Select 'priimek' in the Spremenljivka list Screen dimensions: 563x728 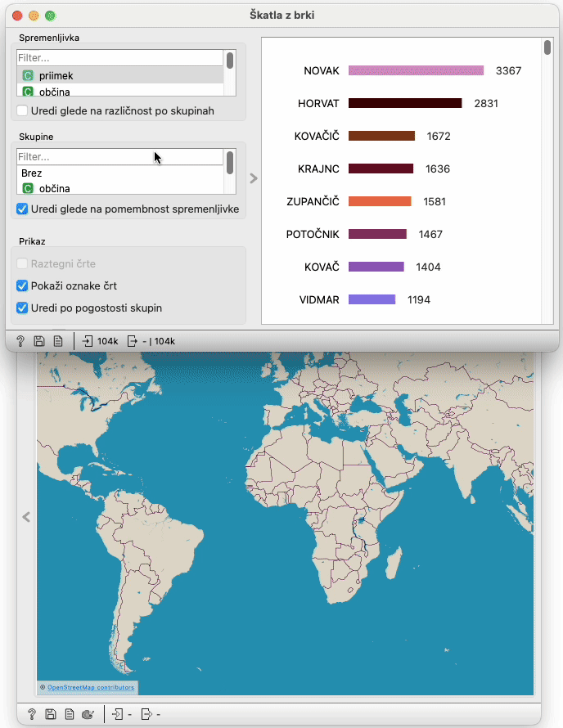(56, 75)
